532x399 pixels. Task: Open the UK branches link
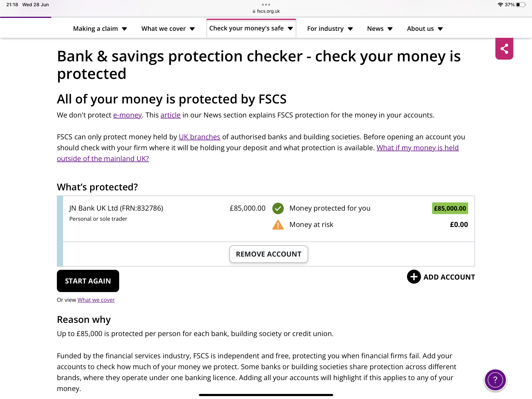[199, 137]
